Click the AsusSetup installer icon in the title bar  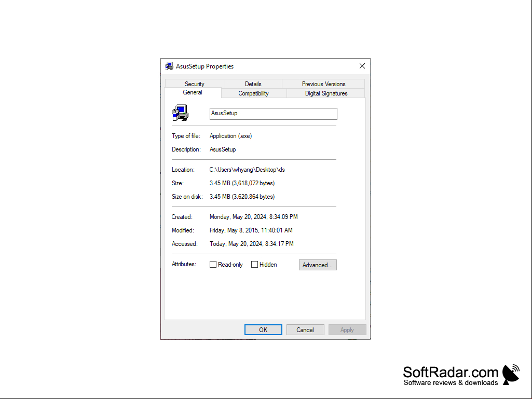click(169, 66)
